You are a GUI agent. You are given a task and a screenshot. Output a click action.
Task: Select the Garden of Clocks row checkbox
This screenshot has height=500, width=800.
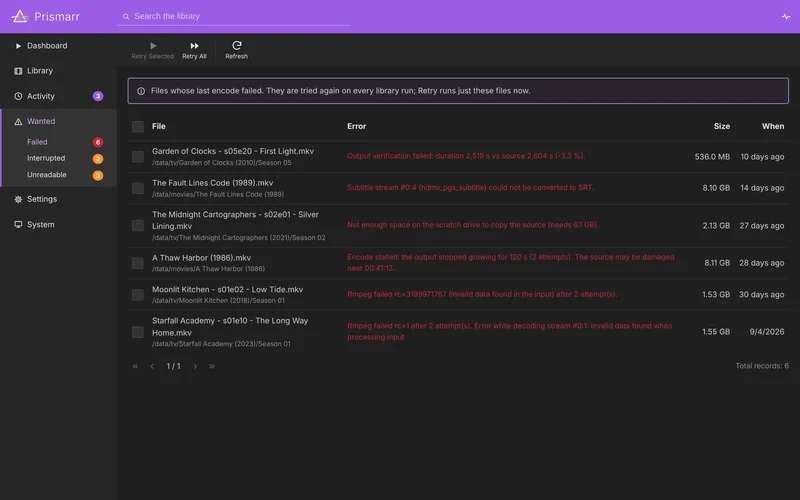[138, 157]
